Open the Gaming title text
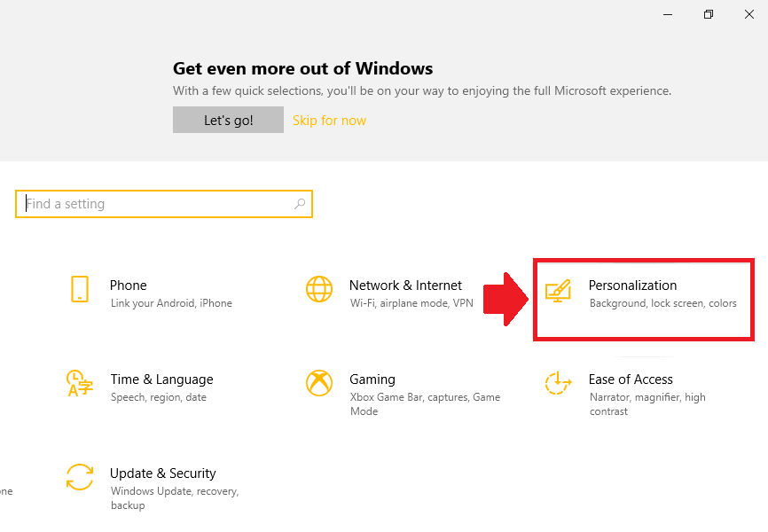 coord(372,379)
